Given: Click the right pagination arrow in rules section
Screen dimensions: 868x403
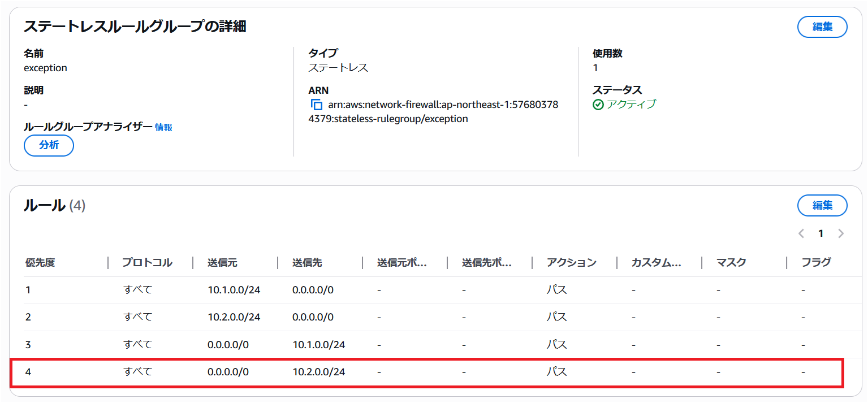Looking at the screenshot, I should click(x=841, y=233).
